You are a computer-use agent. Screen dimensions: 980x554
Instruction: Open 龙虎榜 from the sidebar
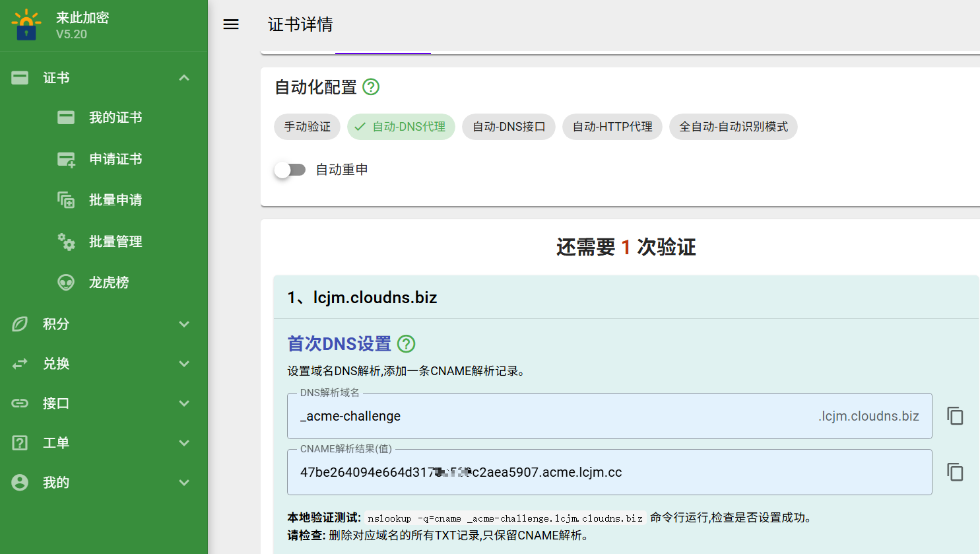109,283
